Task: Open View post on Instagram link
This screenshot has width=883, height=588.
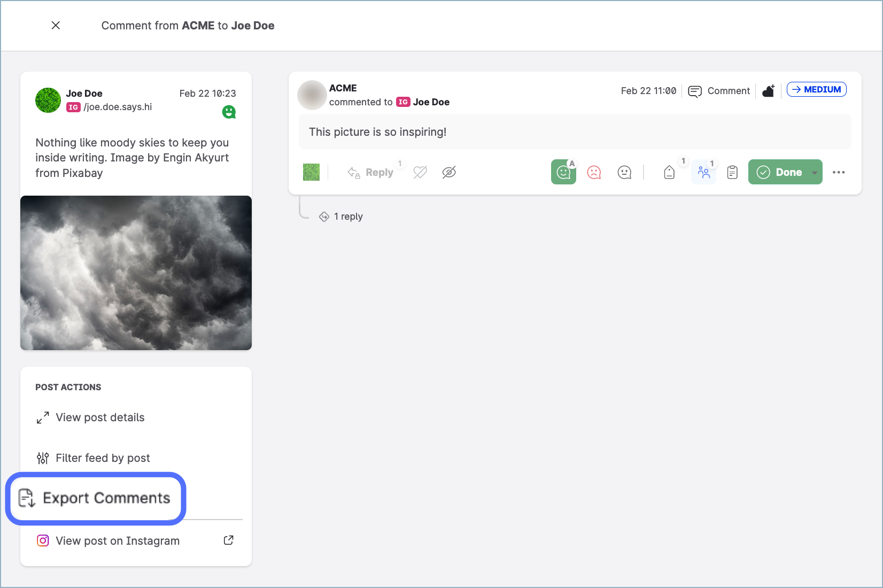Action: click(x=118, y=541)
